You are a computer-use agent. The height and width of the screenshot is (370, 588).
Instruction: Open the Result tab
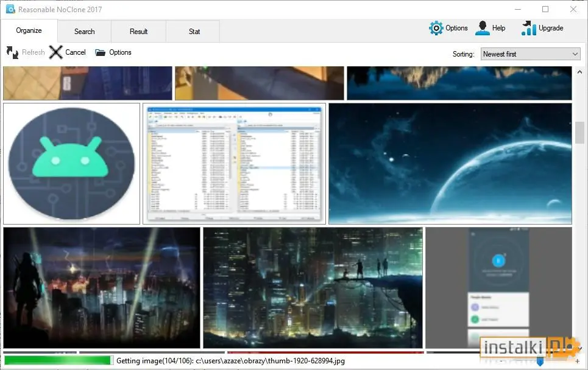(x=138, y=32)
